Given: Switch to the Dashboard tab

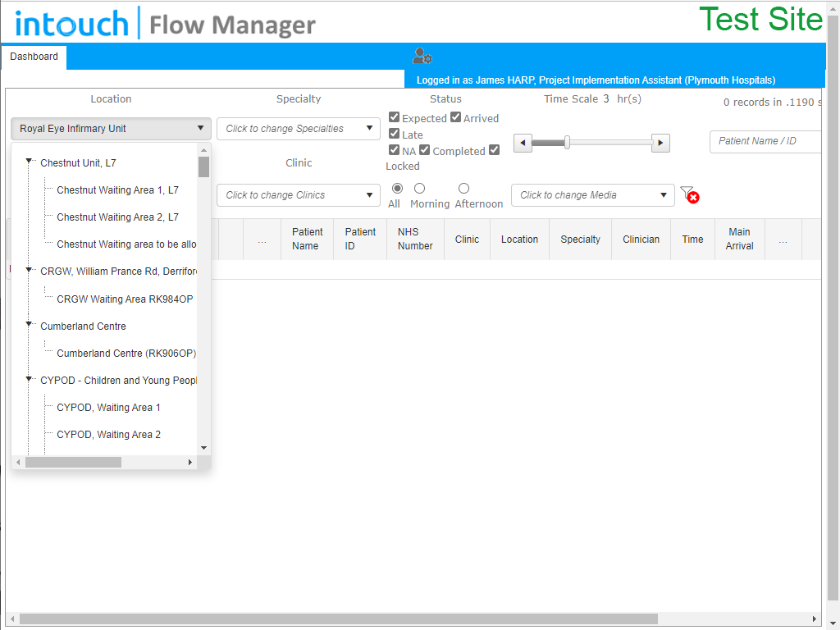Looking at the screenshot, I should 34,57.
